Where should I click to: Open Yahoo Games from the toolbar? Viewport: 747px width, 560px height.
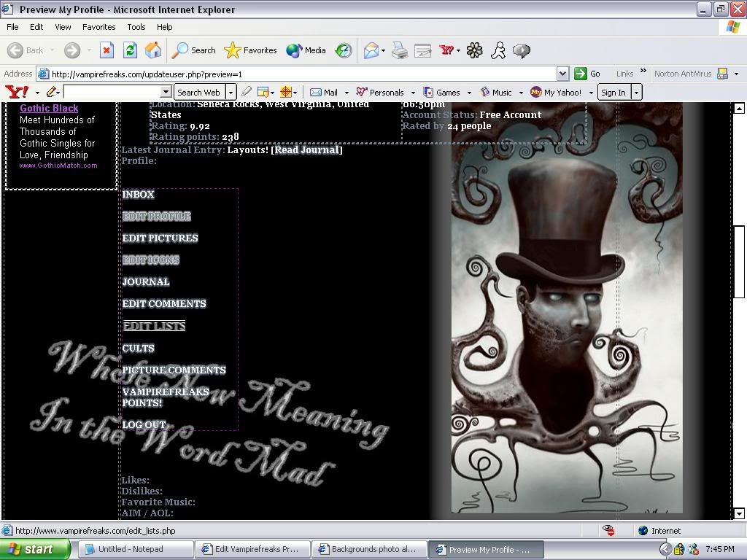click(x=442, y=93)
